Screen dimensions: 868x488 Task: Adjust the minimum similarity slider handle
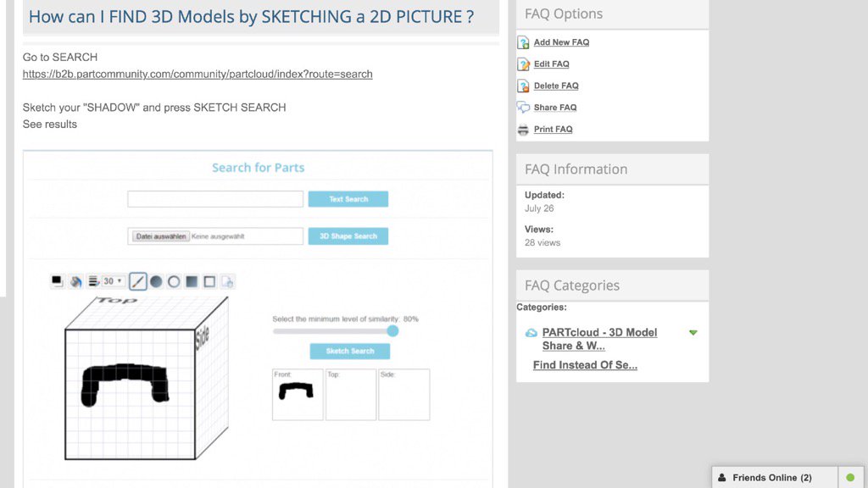[393, 331]
